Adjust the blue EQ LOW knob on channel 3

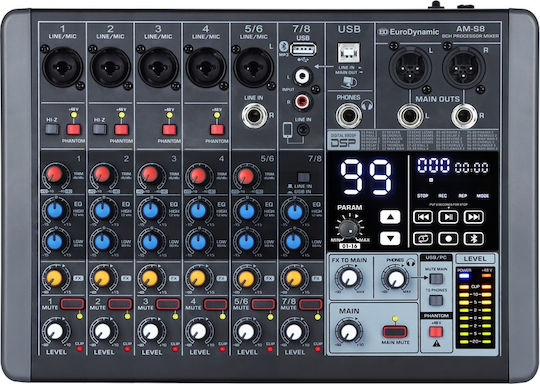150,242
